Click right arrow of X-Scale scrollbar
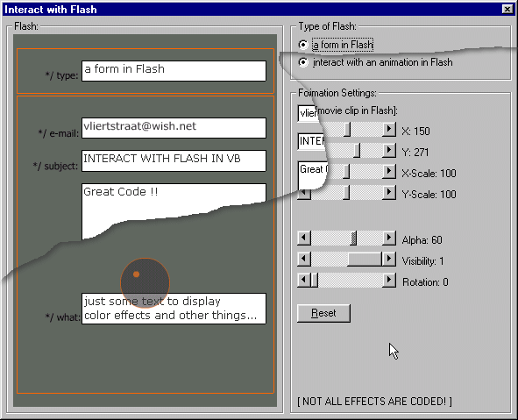 [389, 171]
